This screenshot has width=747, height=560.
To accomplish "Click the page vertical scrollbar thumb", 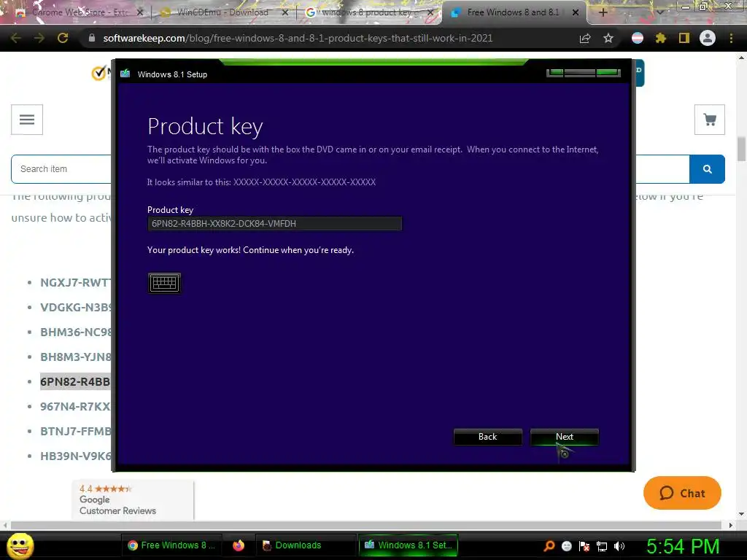I will [x=741, y=149].
